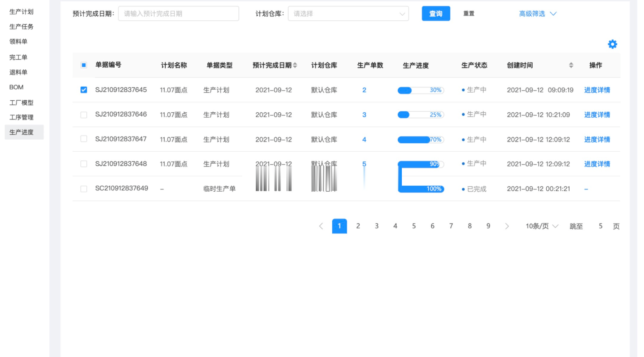This screenshot has height=357, width=644.
Task: Go to next page arrow
Action: pos(507,226)
